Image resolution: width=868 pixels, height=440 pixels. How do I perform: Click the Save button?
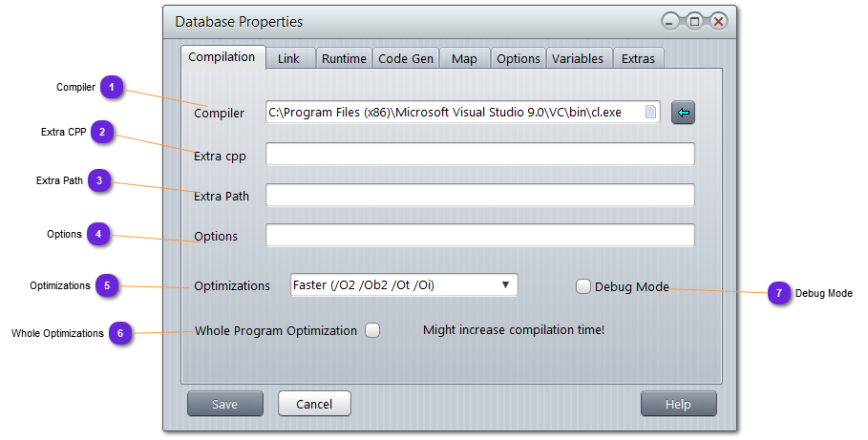tap(224, 404)
